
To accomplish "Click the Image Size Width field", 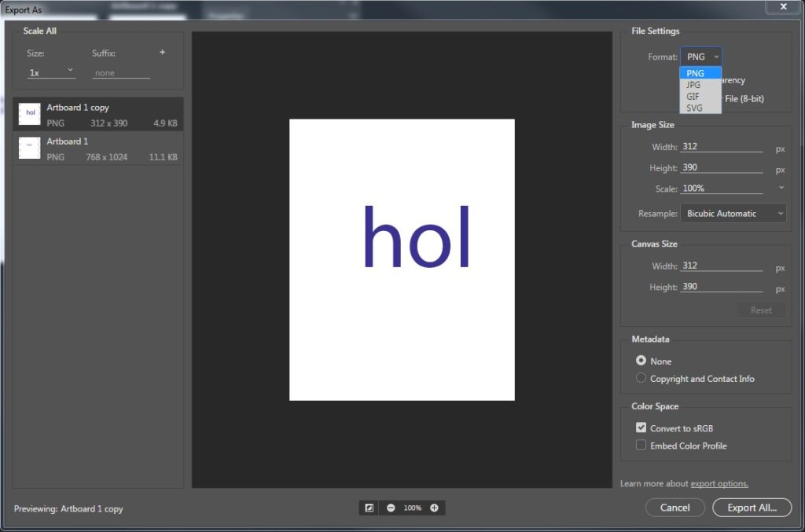I will tap(721, 147).
